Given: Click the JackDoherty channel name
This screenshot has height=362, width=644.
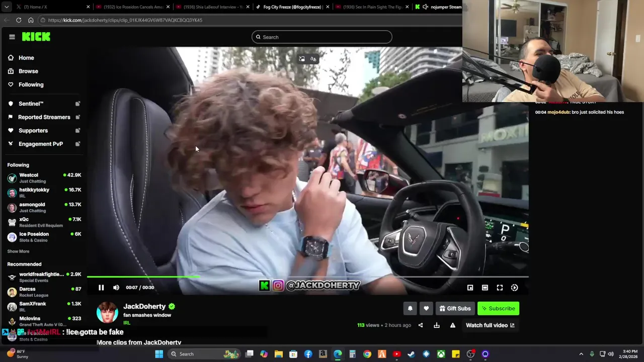Looking at the screenshot, I should (144, 306).
